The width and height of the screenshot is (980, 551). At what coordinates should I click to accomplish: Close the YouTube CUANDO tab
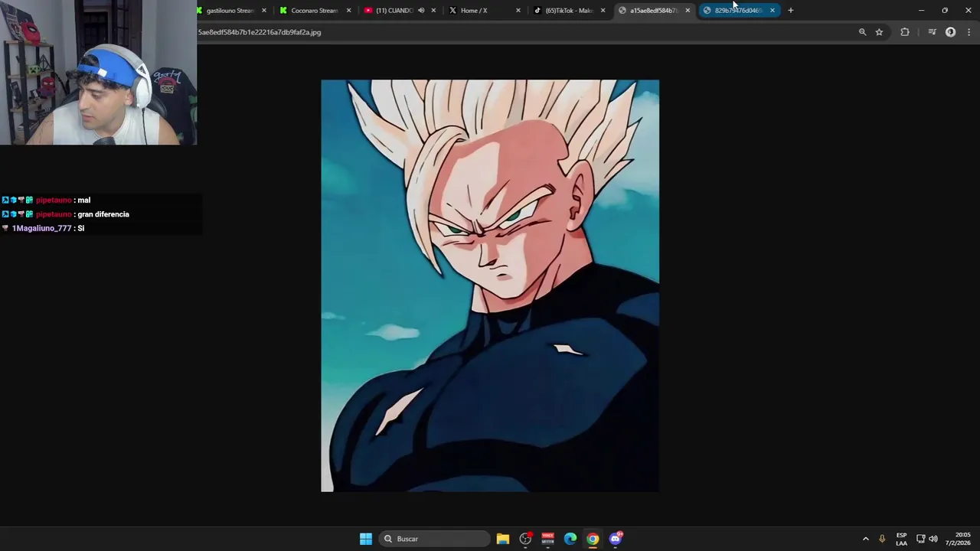coord(433,11)
